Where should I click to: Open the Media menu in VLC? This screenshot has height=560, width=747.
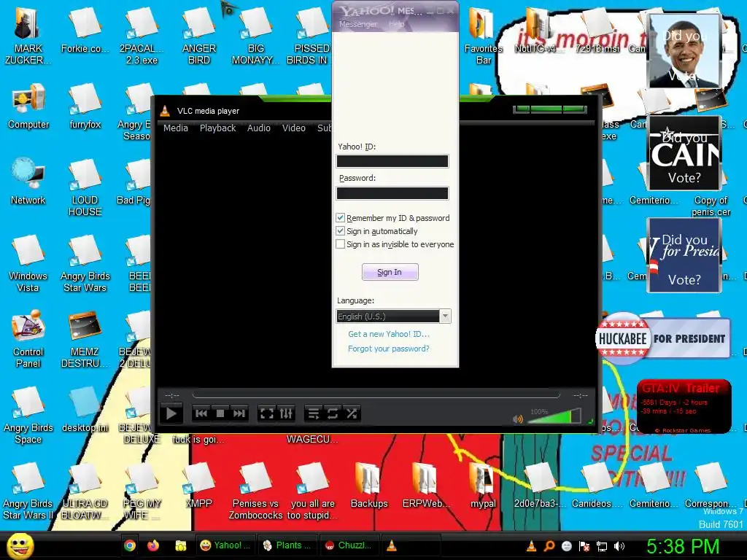pyautogui.click(x=175, y=128)
